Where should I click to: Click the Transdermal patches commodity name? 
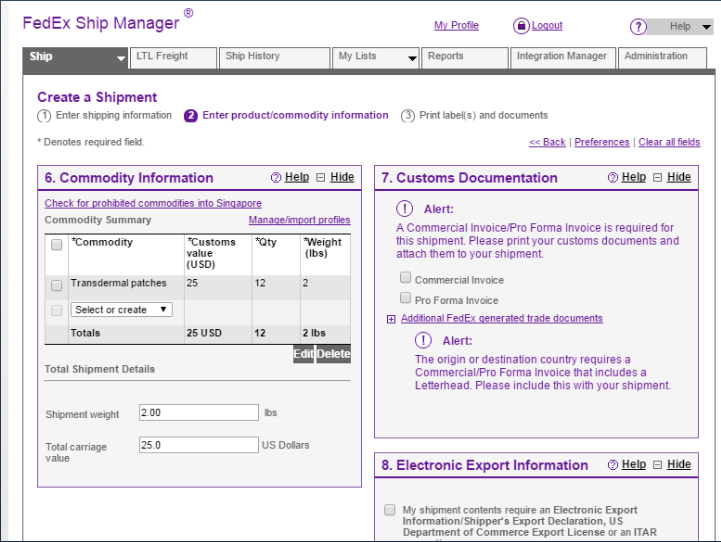118,283
